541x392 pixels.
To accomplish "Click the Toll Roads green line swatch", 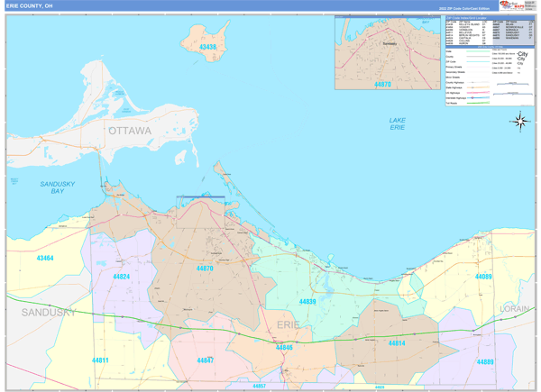I will pyautogui.click(x=478, y=103).
